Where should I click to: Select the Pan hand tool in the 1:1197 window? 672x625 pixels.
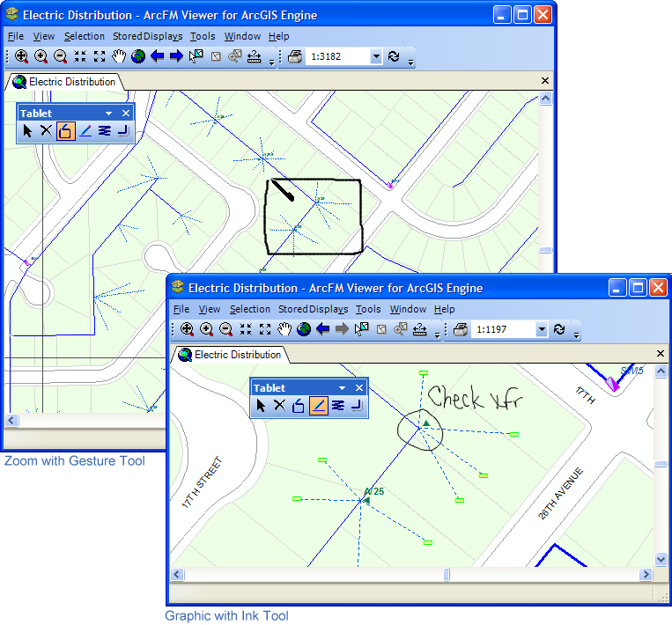click(284, 329)
